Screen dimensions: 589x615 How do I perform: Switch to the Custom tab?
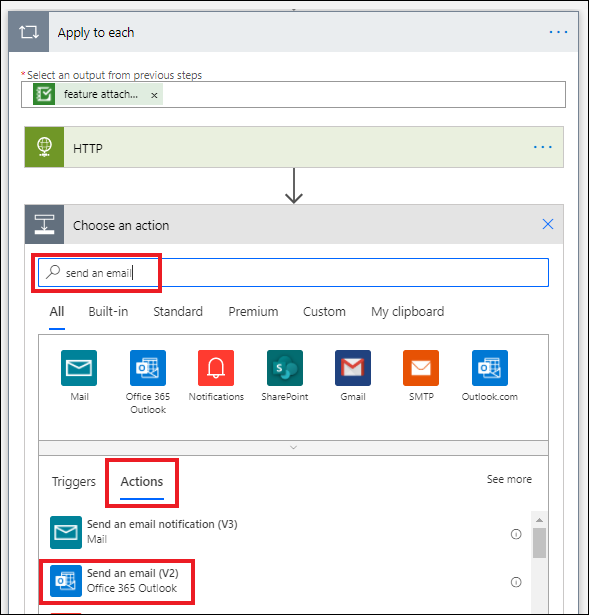click(324, 311)
